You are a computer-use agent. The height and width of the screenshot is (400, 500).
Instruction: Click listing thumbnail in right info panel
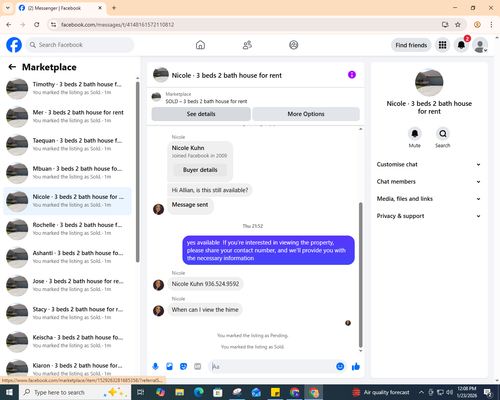[x=429, y=83]
